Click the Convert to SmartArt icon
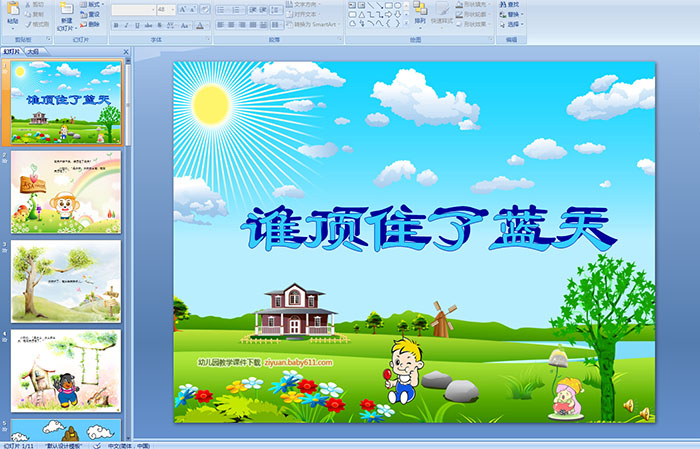This screenshot has height=449, width=700. point(322,25)
